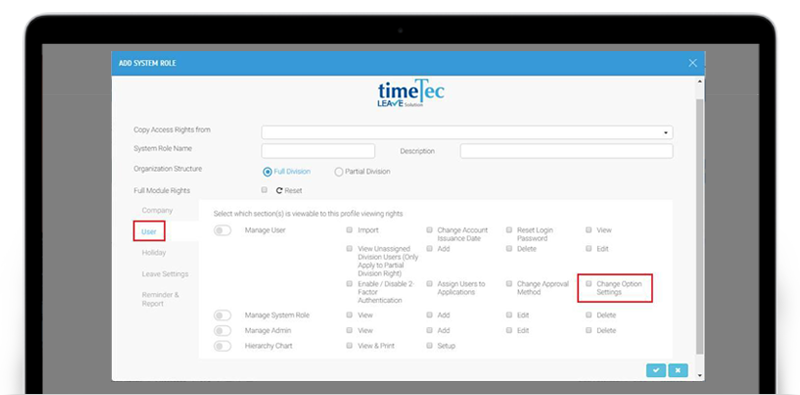Toggle the Hierarchy Chart switch
800x395 pixels.
tap(222, 346)
